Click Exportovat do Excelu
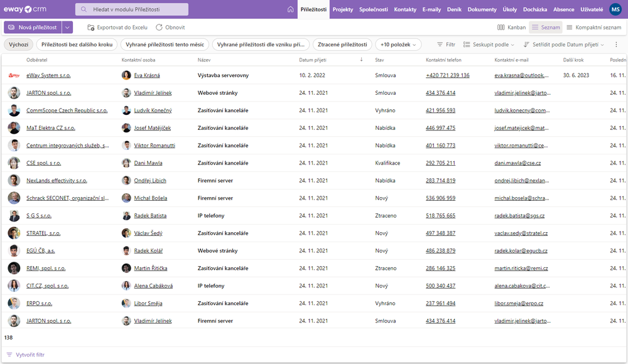The image size is (628, 364). 117,27
